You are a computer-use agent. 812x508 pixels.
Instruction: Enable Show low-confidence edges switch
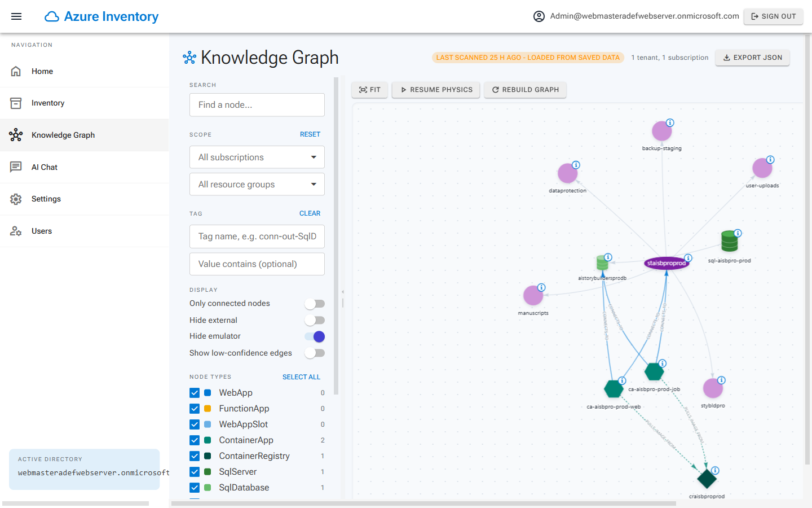[x=315, y=353]
